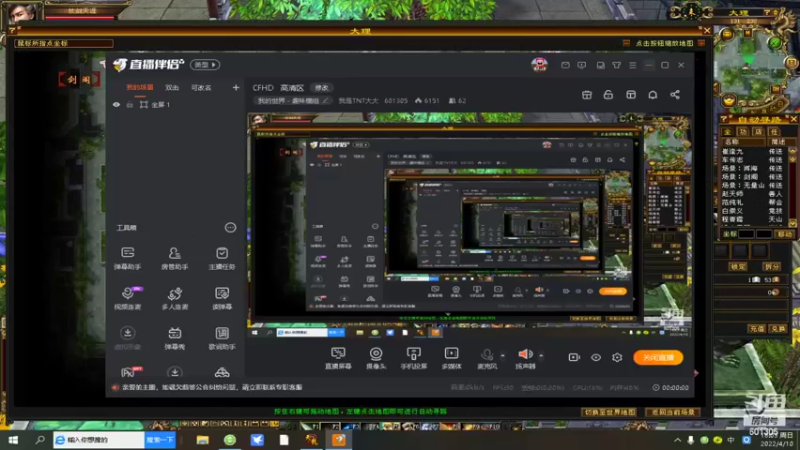Toggle the preview eye icon near settings

point(596,357)
